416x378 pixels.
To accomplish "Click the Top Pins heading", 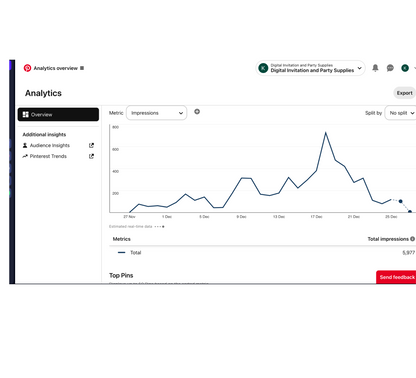I will (121, 275).
